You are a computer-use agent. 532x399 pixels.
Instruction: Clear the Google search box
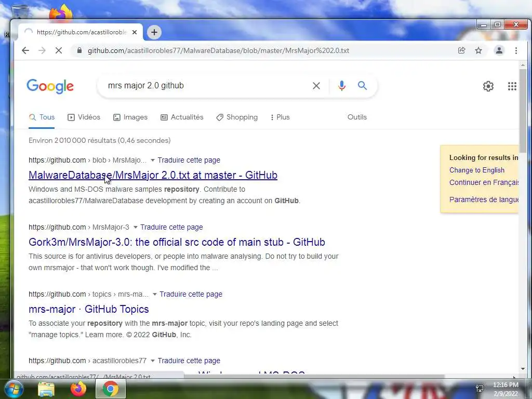316,86
